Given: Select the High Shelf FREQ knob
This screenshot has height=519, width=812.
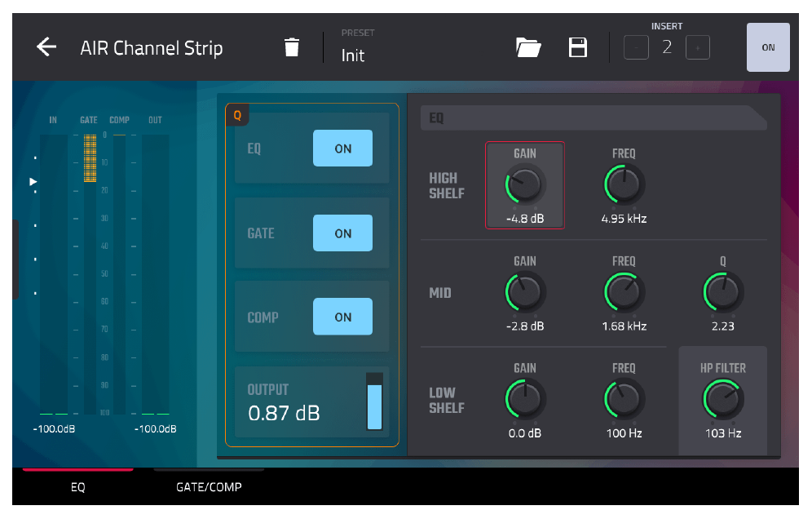Looking at the screenshot, I should click(624, 184).
